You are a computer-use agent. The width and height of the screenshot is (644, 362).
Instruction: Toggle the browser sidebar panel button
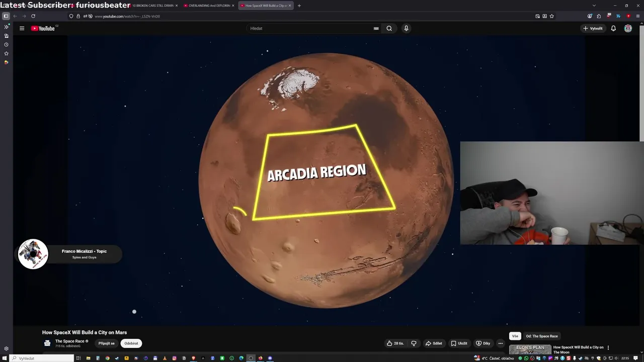coord(6,16)
